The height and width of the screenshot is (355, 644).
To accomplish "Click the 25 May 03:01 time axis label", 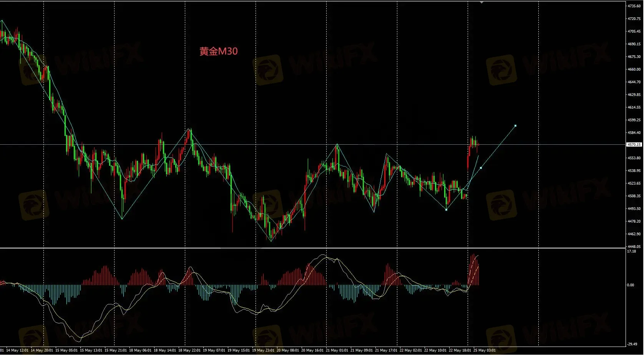I will [484, 350].
